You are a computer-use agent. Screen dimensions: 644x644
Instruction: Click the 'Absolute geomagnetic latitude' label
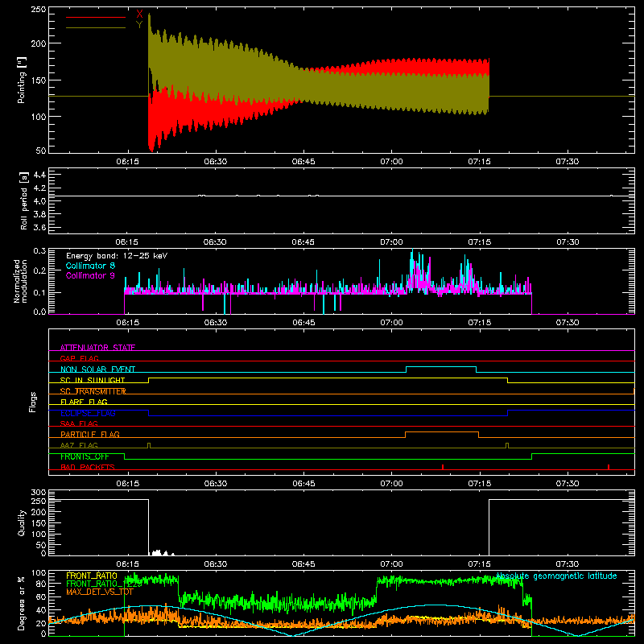(556, 576)
